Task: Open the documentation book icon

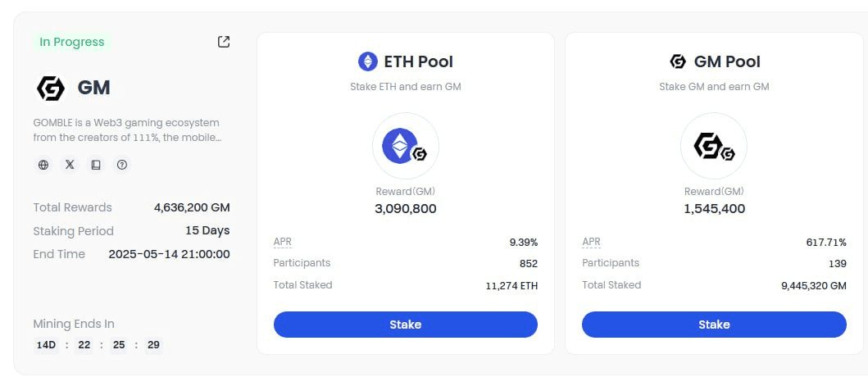Action: [x=96, y=165]
